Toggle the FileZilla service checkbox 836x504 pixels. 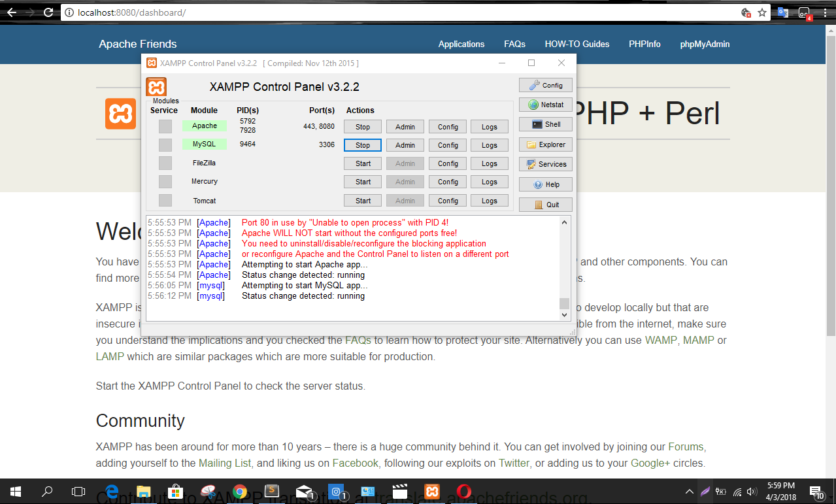[165, 163]
